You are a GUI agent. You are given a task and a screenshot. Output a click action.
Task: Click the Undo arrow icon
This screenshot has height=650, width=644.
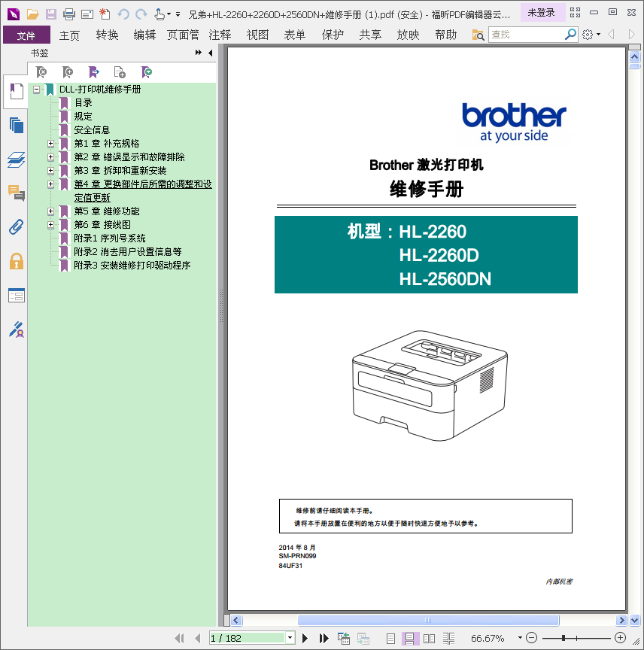[123, 14]
